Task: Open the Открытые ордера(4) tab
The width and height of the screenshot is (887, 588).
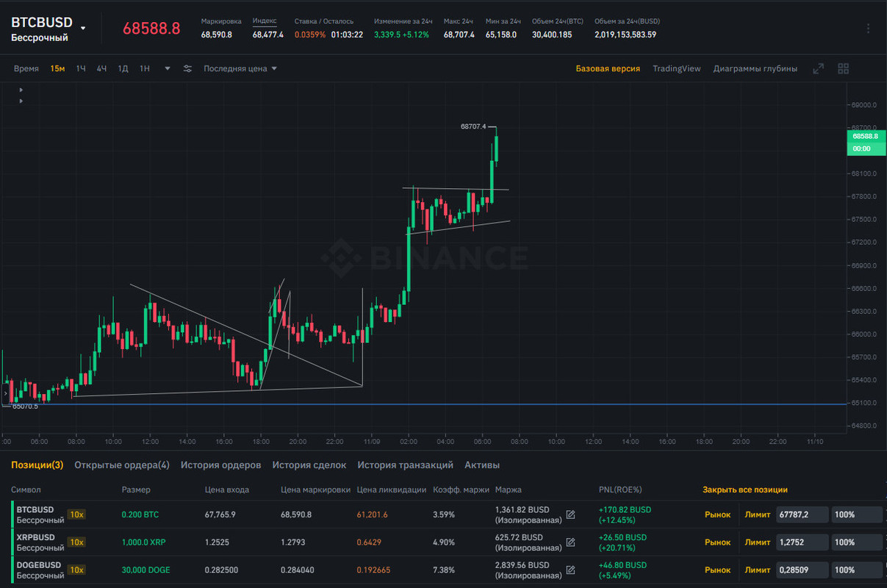Action: (x=122, y=465)
